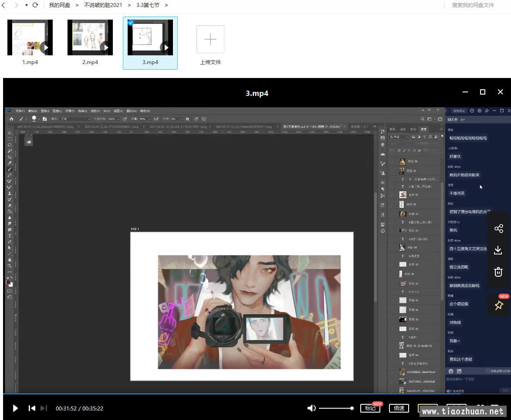The height and width of the screenshot is (420, 511).
Task: Open the 2.mp4 video thumbnail
Action: [90, 37]
